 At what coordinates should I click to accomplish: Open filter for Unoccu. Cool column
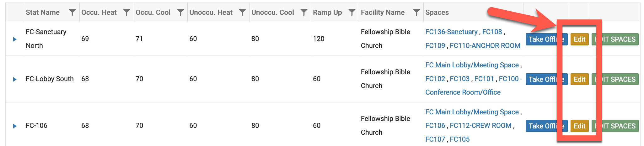tap(304, 13)
